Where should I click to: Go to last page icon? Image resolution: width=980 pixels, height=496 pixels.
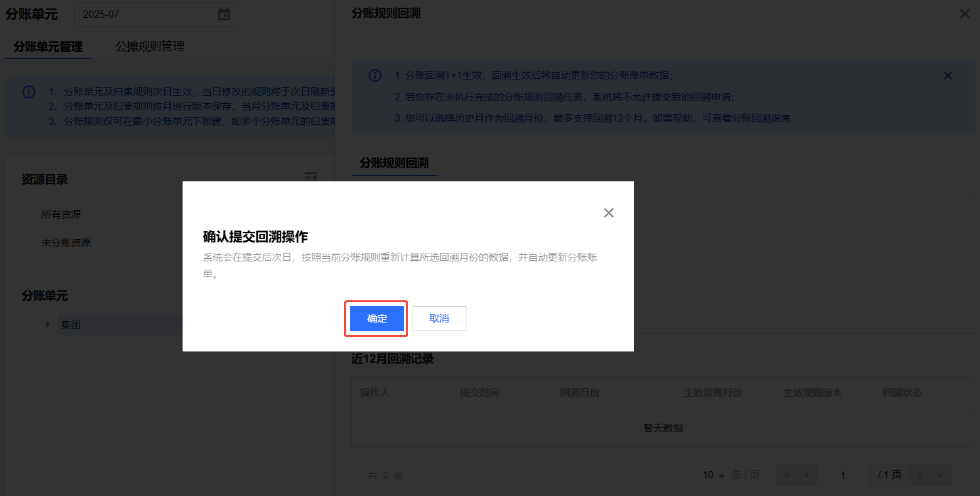[941, 475]
